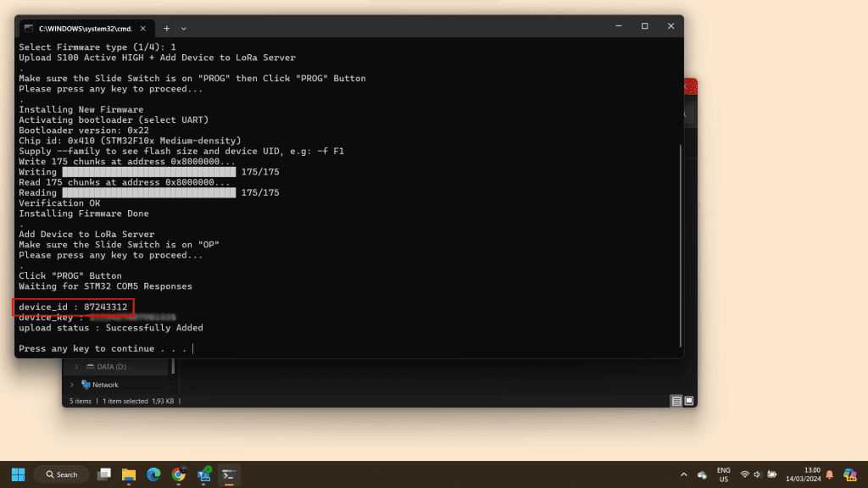
Task: Expand the DATA (D:) drive node
Action: [x=76, y=367]
